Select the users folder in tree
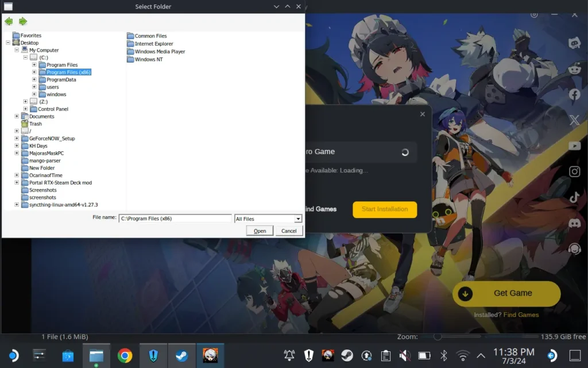Screen dimensions: 588x368 52,87
